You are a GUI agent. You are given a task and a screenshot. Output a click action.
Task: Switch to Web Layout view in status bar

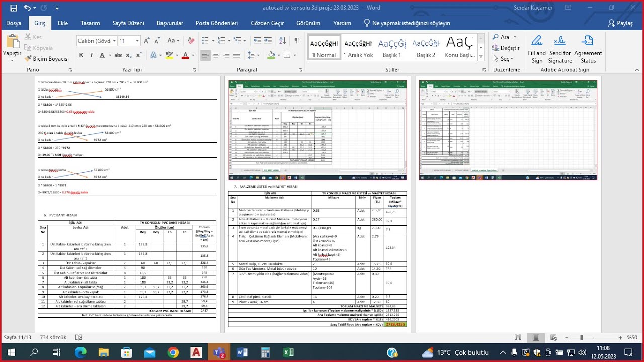552,338
